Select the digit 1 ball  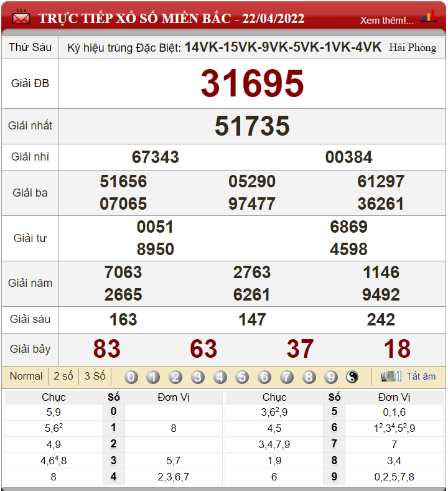coord(153,377)
